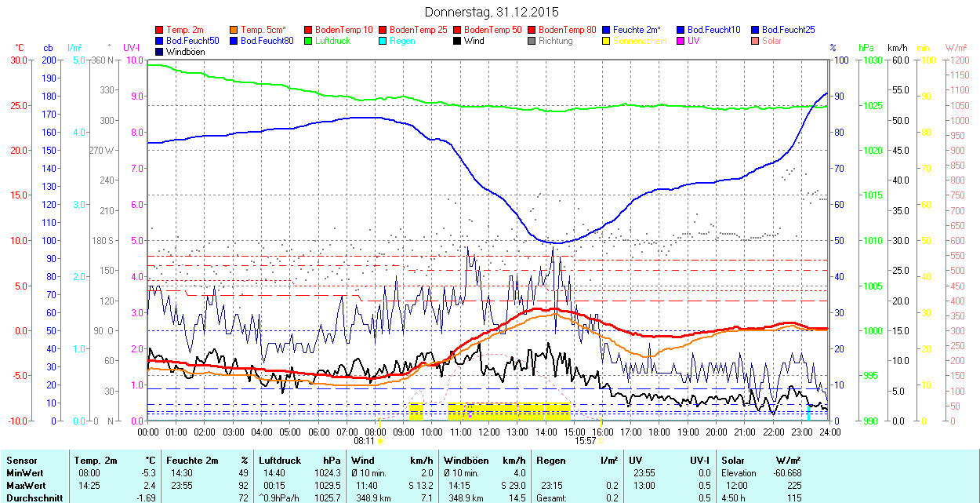The height and width of the screenshot is (503, 980).
Task: Select the Bod.Feucht80 legend label
Action: [x=267, y=41]
